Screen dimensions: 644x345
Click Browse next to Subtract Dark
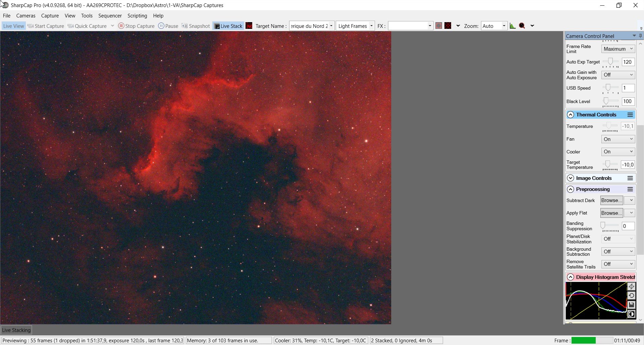(611, 200)
